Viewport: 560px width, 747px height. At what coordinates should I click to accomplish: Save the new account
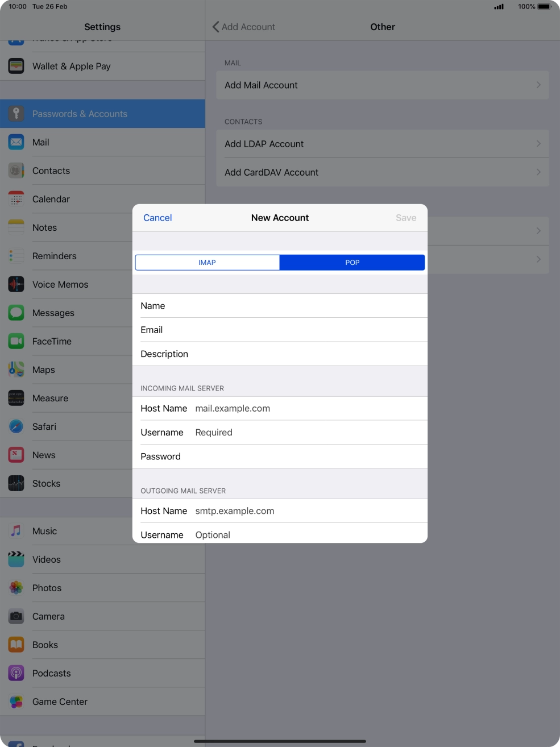405,218
